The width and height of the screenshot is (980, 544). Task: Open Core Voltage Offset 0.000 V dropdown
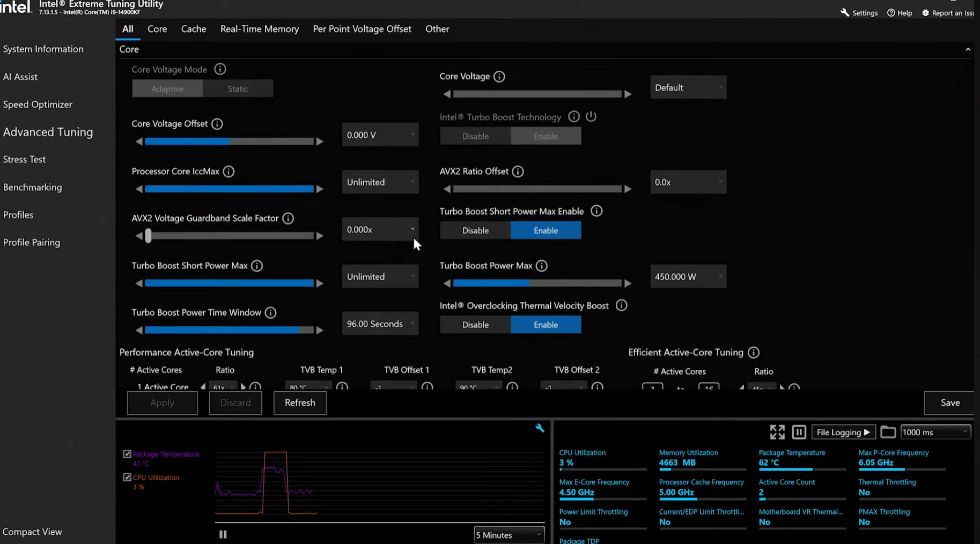click(x=380, y=135)
